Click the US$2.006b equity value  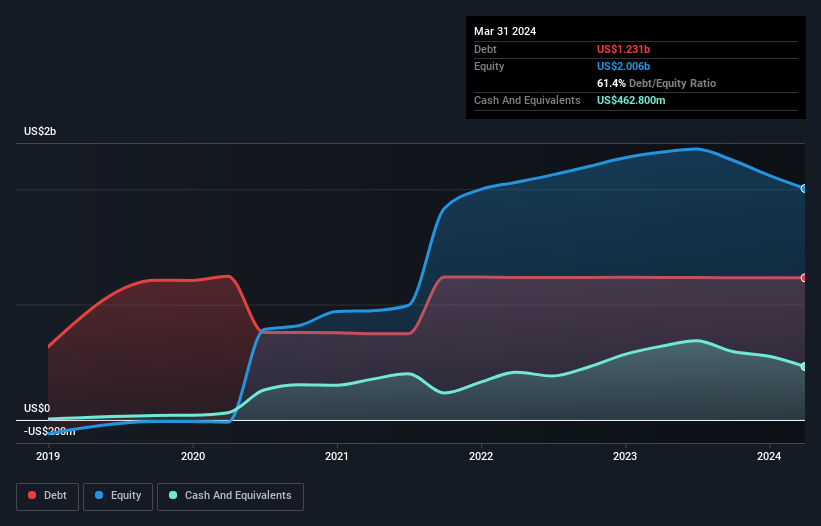(x=624, y=66)
